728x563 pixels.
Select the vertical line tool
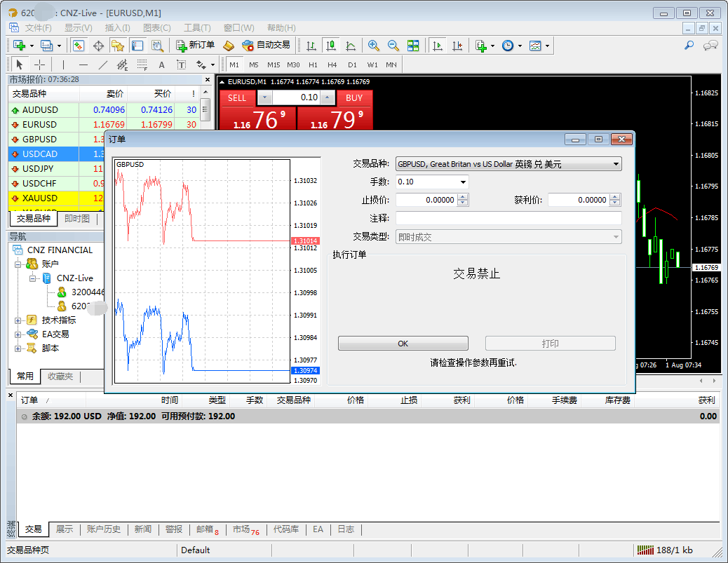[63, 65]
